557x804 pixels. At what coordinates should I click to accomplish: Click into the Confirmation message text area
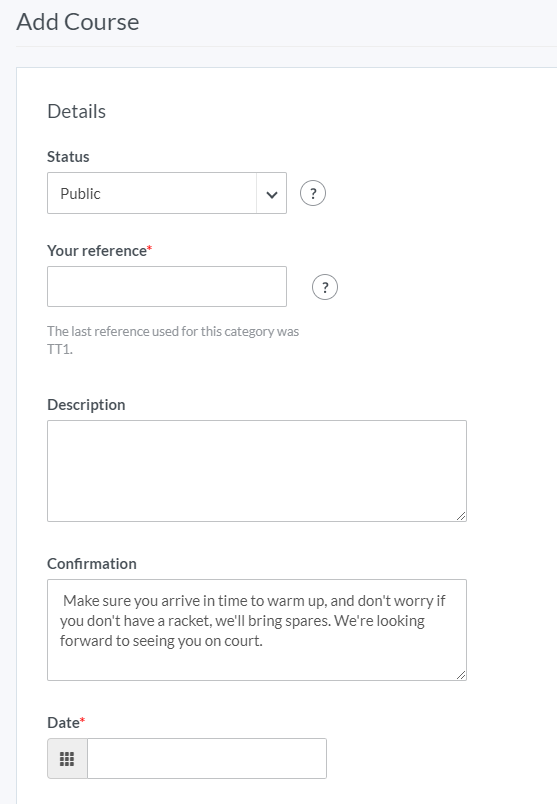point(257,630)
